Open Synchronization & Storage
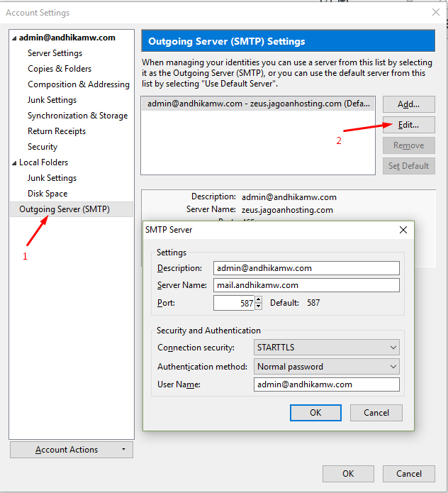 coord(77,116)
